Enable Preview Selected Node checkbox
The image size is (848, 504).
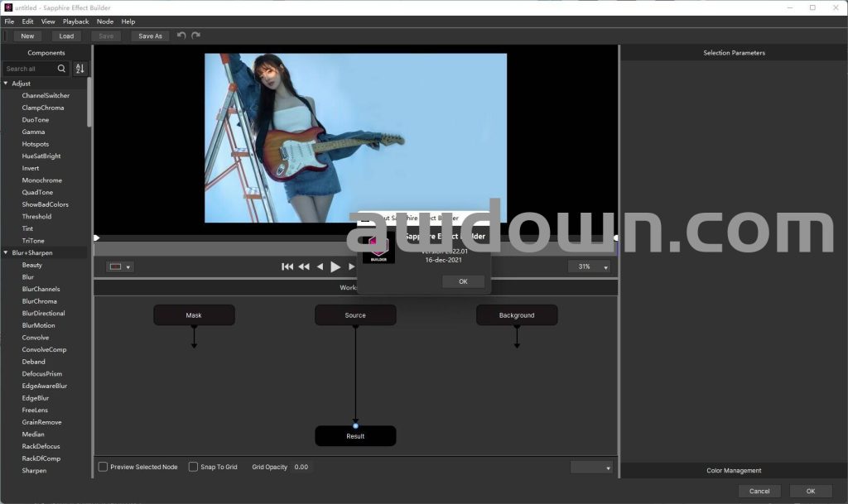104,467
